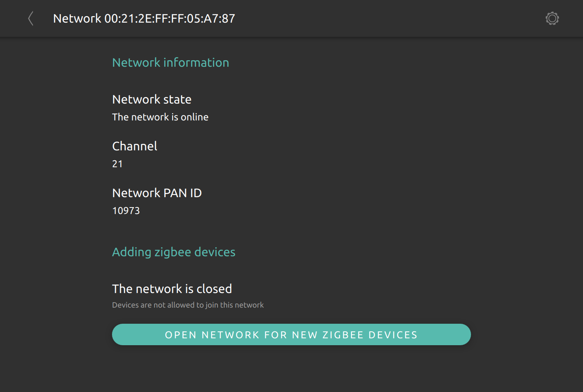Click the Channel label
This screenshot has width=583, height=392.
point(135,146)
